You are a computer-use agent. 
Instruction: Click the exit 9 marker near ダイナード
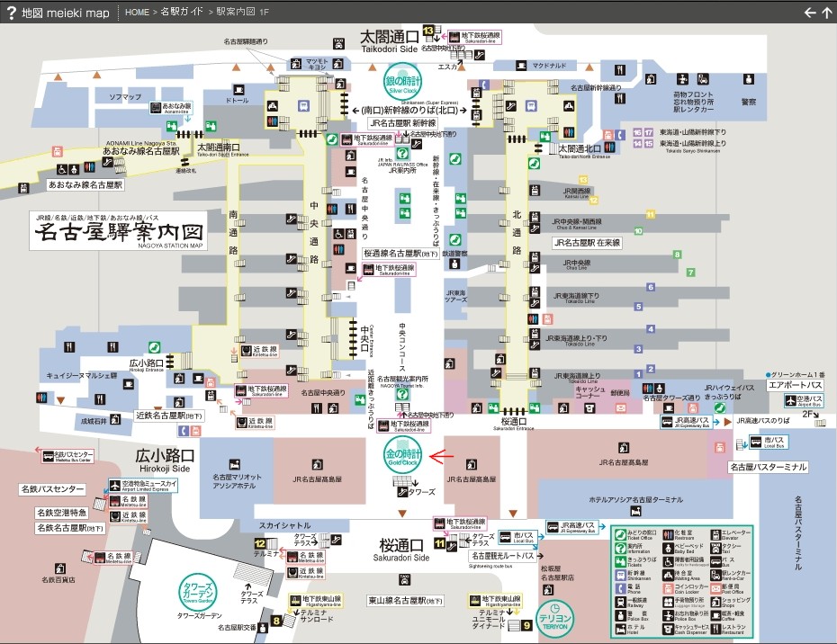[526, 625]
